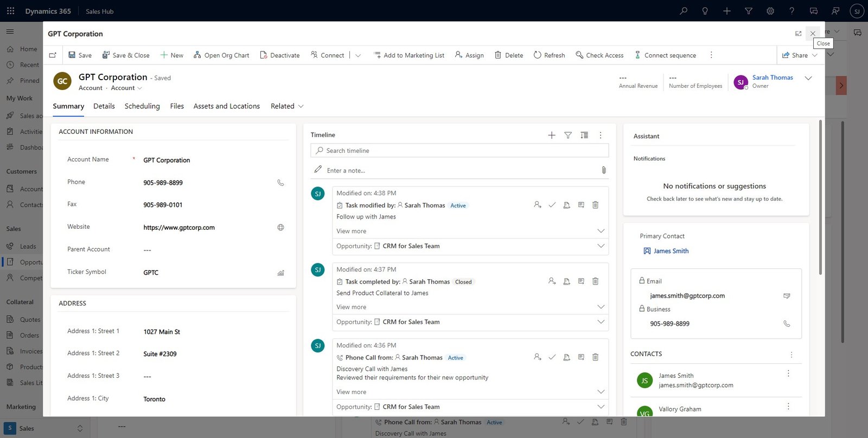Image resolution: width=868 pixels, height=438 pixels.
Task: Open the settings gear in top bar
Action: tap(770, 11)
